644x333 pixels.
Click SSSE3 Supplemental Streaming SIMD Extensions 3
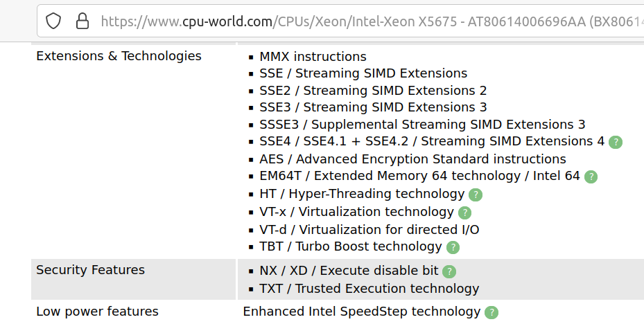point(422,125)
